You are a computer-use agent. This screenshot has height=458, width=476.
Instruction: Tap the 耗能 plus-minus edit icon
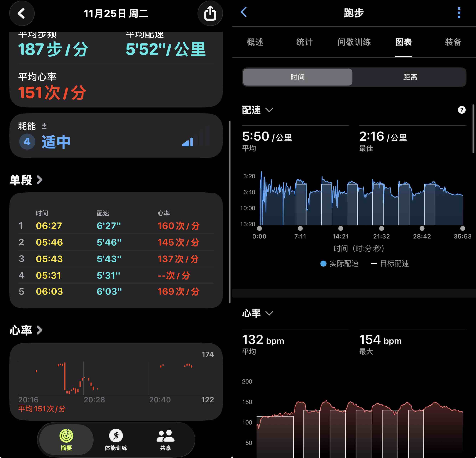coord(44,126)
